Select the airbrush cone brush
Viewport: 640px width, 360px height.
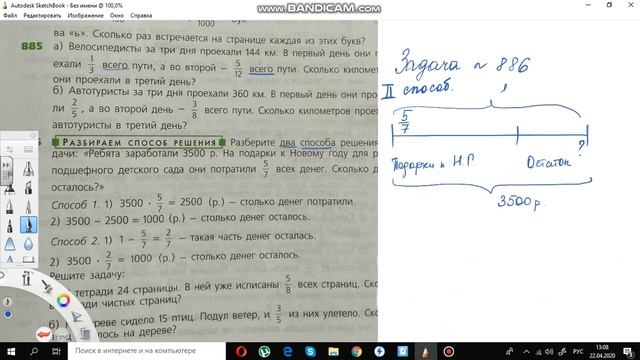pos(10,244)
